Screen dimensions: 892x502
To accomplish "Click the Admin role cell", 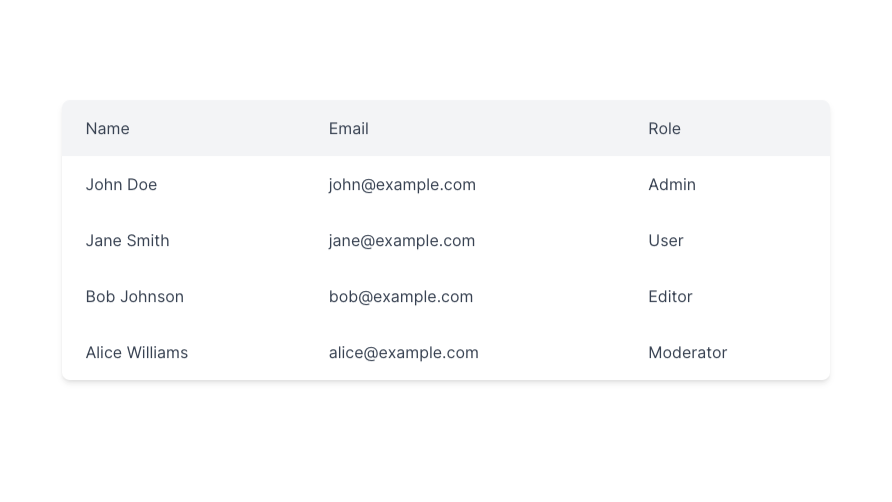I will coord(671,185).
